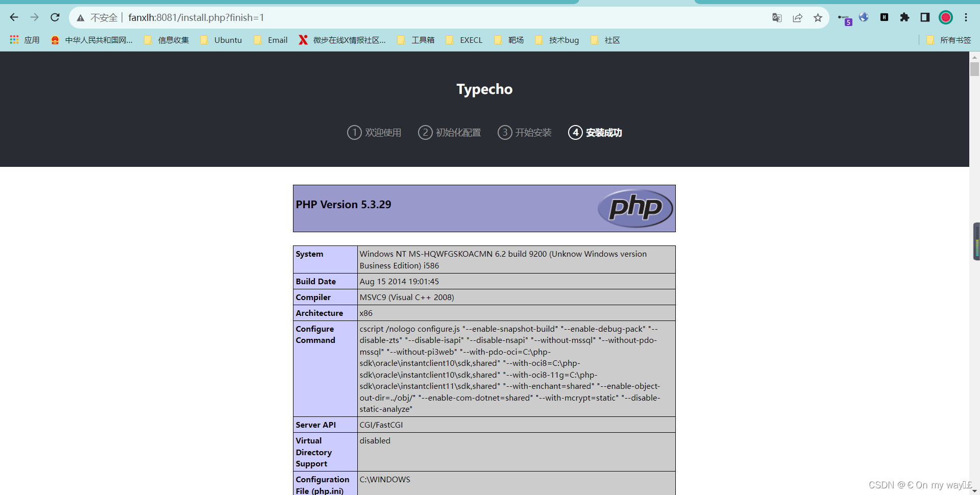Viewport: 980px width, 495px height.
Task: Open the 社区 bookmark folder
Action: [605, 40]
